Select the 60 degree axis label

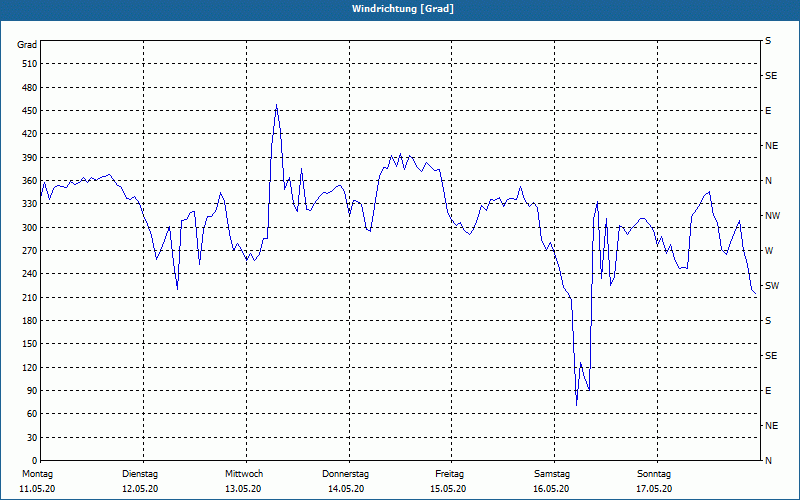pos(32,414)
